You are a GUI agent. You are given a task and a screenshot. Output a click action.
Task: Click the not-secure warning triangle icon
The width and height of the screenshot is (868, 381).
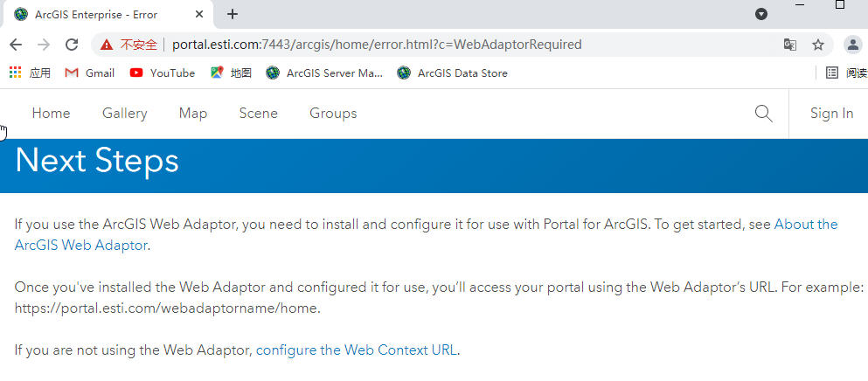(107, 45)
